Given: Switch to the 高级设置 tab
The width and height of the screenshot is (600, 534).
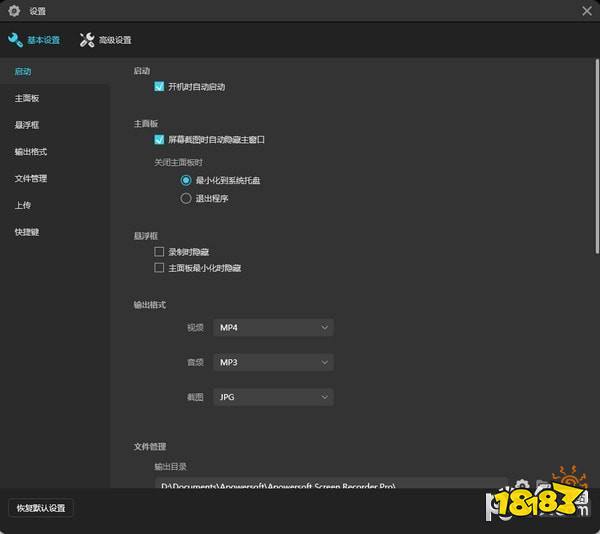Looking at the screenshot, I should coord(106,40).
